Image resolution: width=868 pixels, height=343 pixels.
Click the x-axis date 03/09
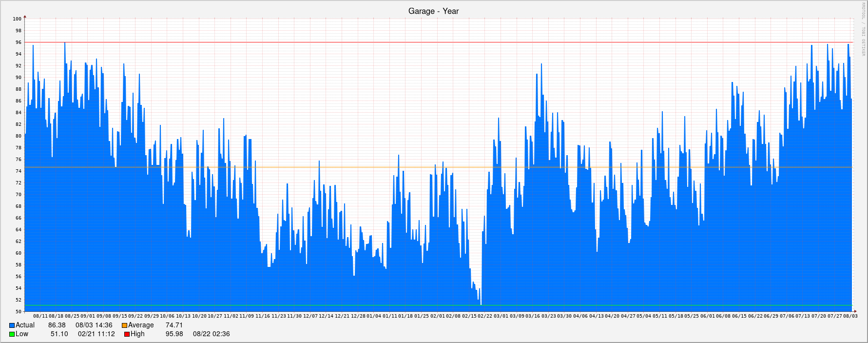pyautogui.click(x=517, y=316)
